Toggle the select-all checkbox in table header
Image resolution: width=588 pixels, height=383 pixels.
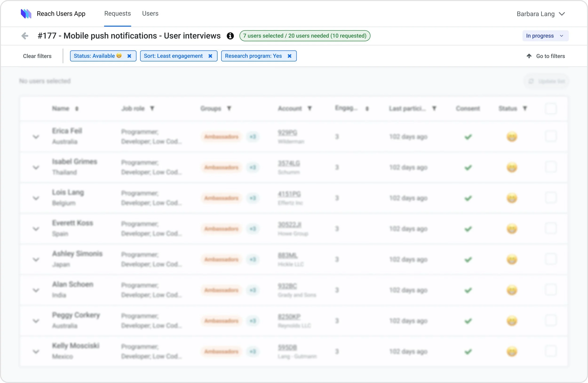click(551, 108)
